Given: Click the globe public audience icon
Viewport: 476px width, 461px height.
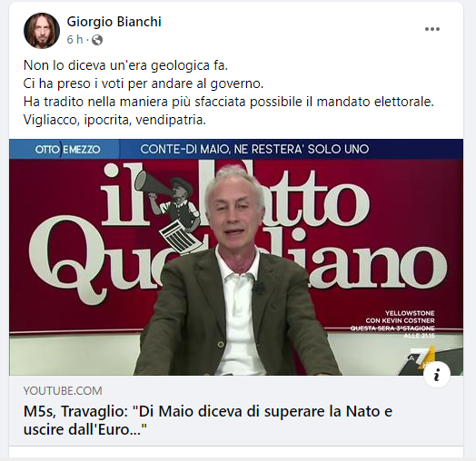Looking at the screenshot, I should (97, 40).
